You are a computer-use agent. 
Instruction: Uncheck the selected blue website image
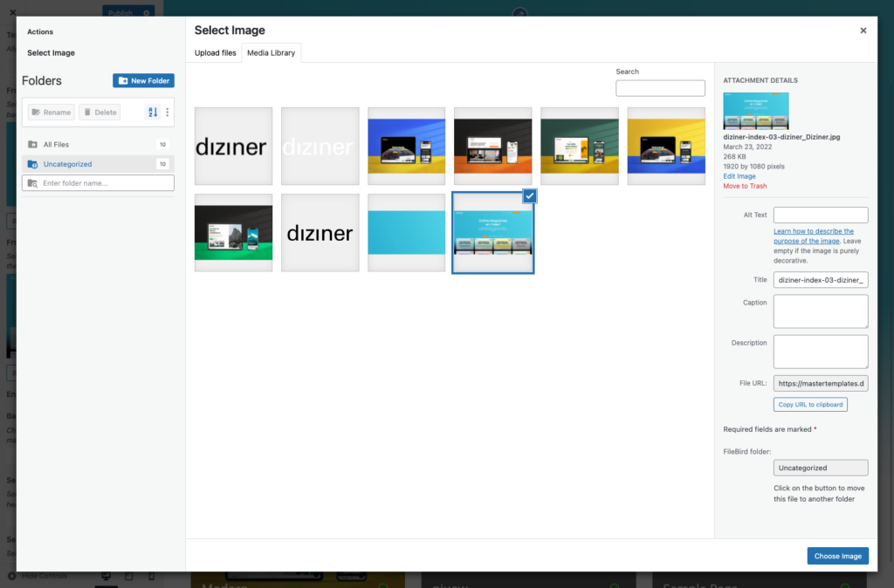tap(530, 196)
